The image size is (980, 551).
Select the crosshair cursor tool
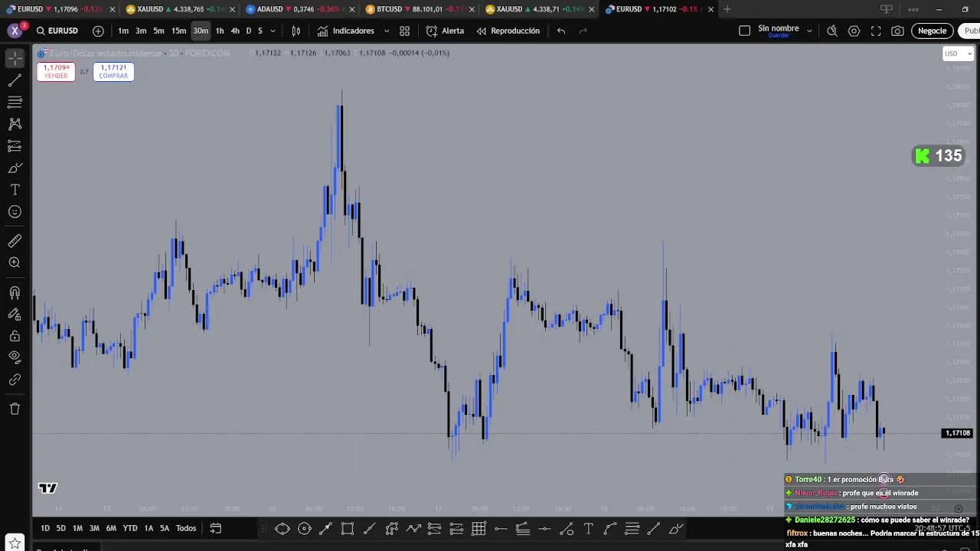coord(15,58)
